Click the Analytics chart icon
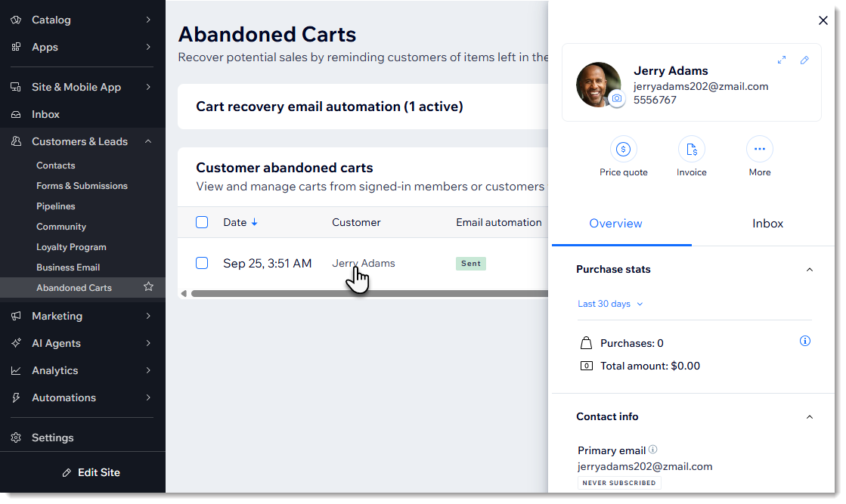Screen dimensions: 846x504 (x=16, y=370)
